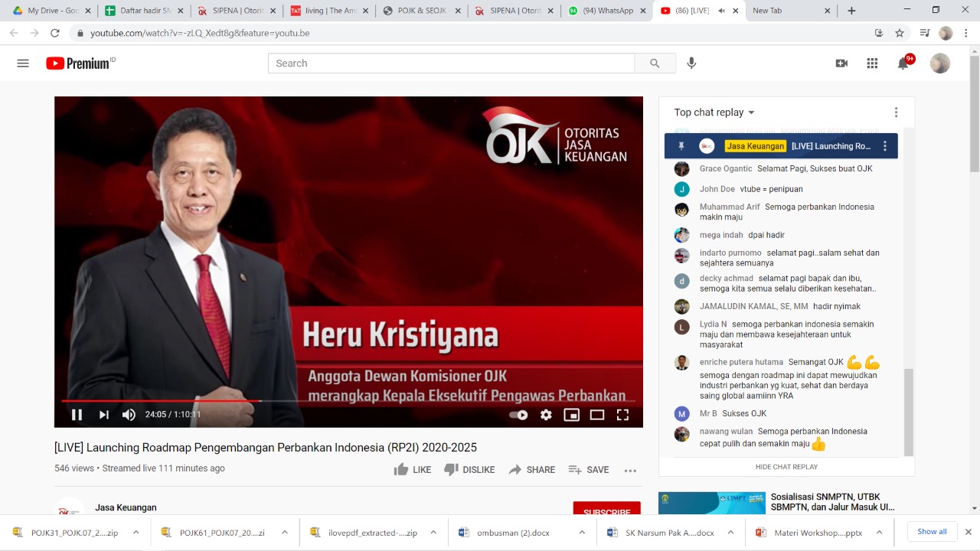
Task: Open Chrome three-dot menu
Action: (966, 34)
